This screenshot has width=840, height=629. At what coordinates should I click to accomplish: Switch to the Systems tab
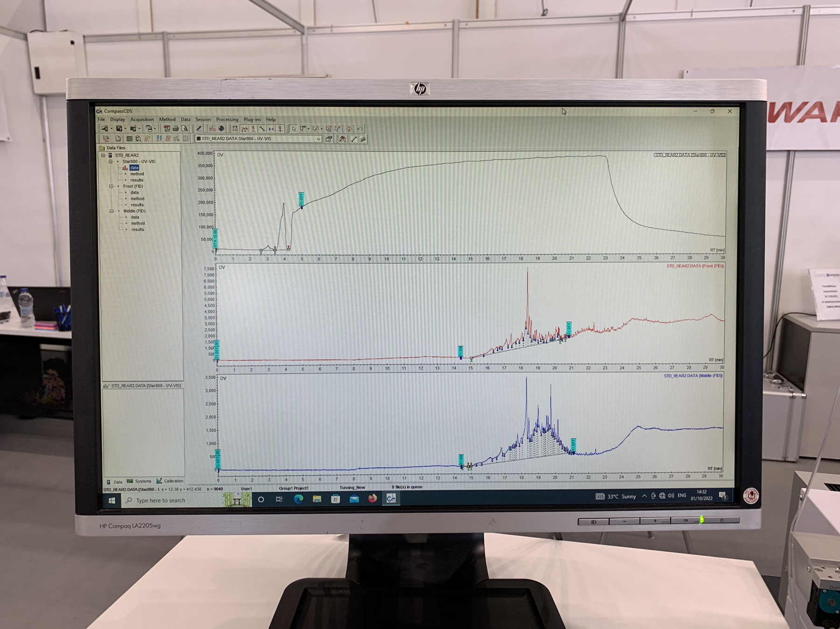coord(140,481)
